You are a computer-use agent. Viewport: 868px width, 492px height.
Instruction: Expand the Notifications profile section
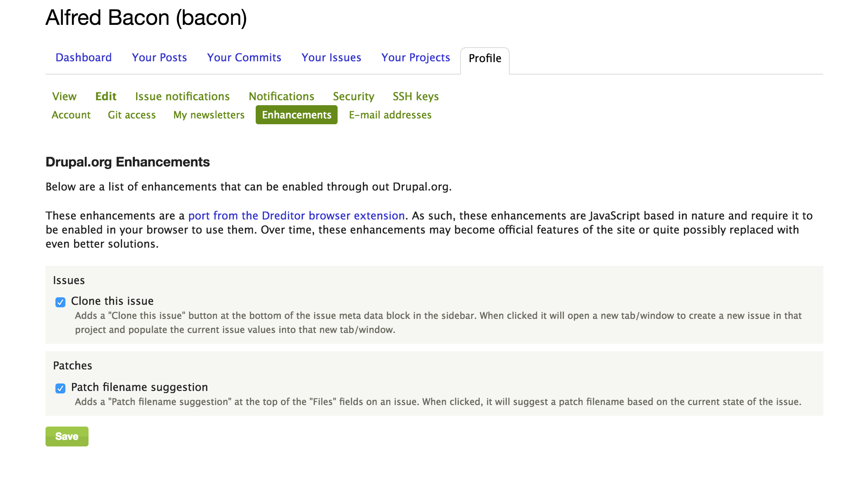[280, 96]
